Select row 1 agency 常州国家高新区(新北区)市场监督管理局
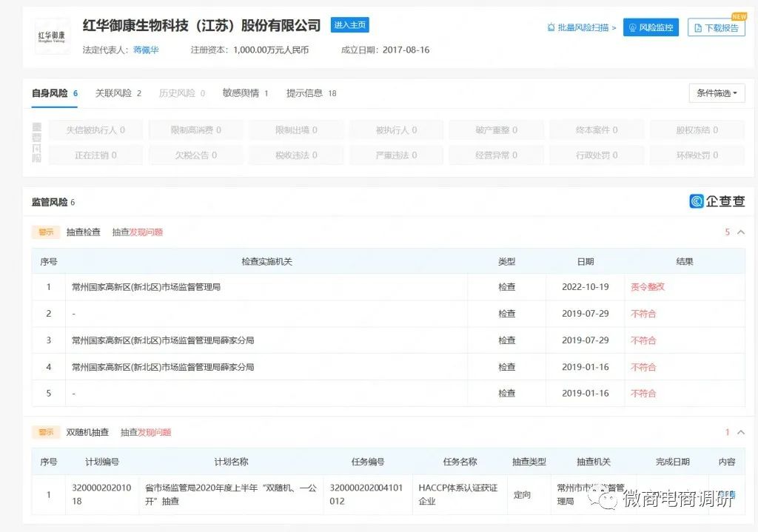 146,287
